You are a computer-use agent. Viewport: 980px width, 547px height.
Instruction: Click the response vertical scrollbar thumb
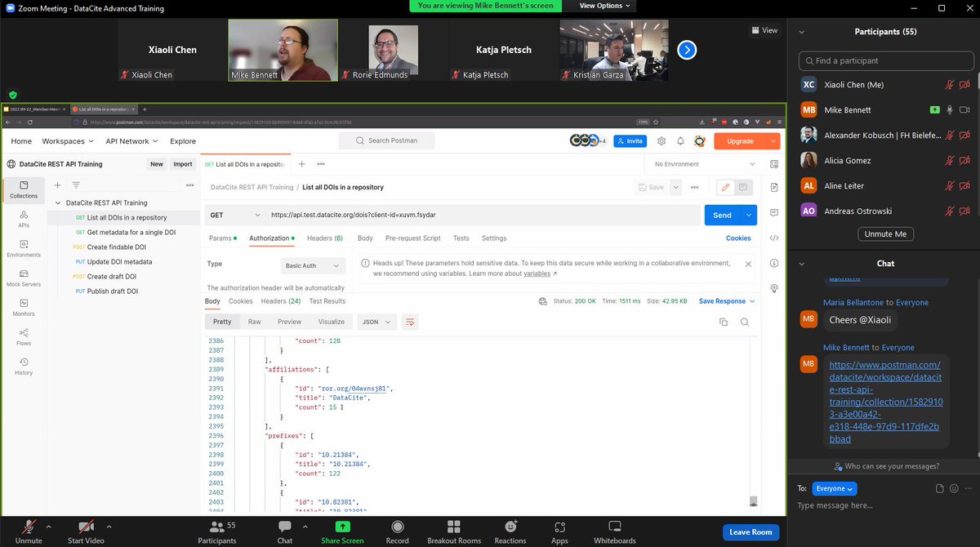[x=754, y=501]
